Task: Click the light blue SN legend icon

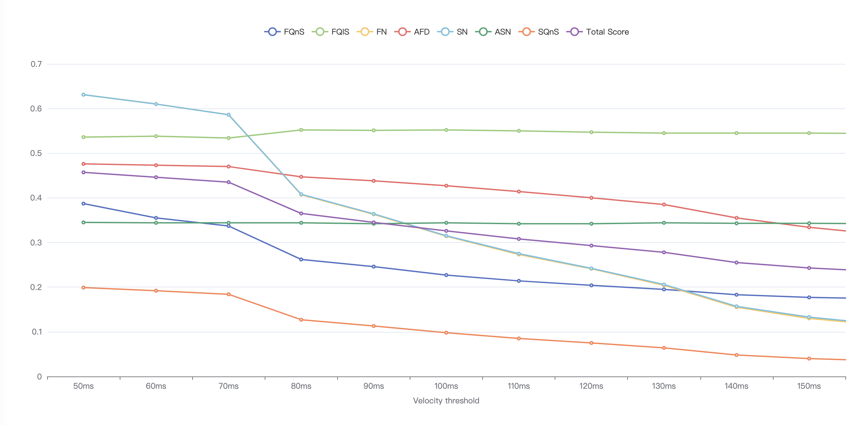Action: pos(445,32)
